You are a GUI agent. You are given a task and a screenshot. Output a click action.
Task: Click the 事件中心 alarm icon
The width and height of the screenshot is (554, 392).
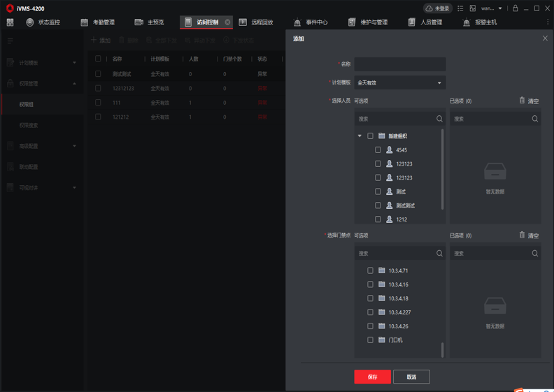pyautogui.click(x=297, y=22)
